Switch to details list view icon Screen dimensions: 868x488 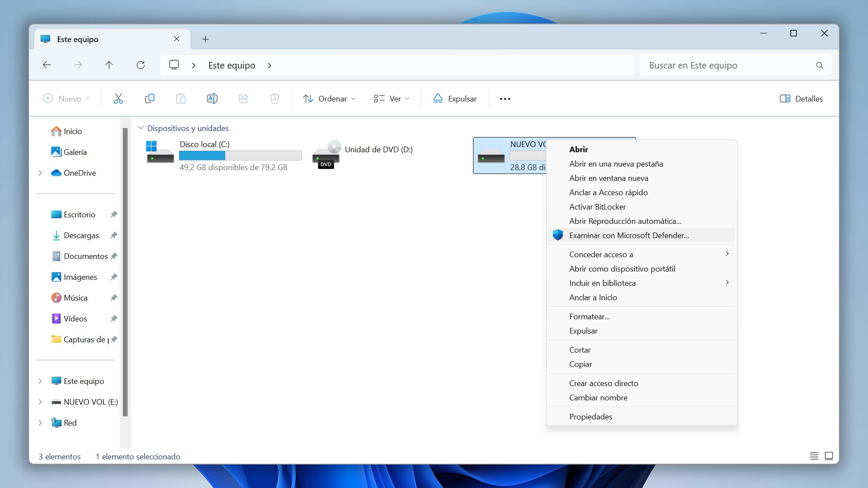(x=814, y=456)
